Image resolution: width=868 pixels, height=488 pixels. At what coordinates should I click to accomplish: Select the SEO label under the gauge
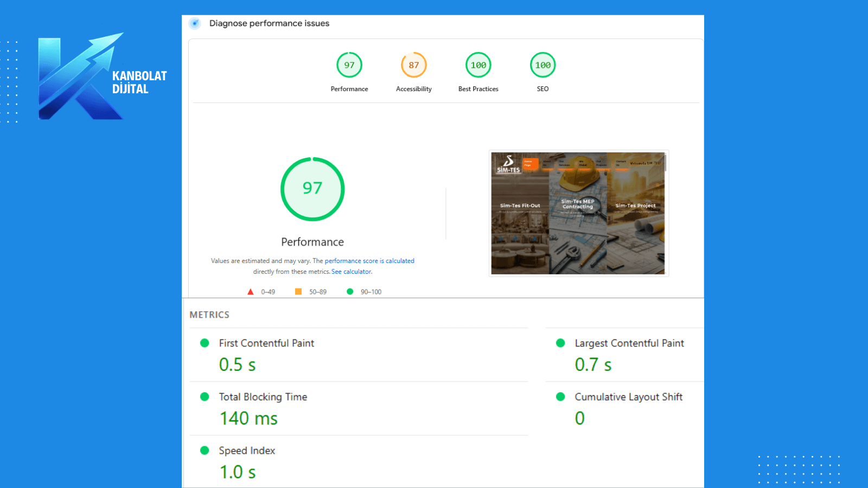(543, 89)
